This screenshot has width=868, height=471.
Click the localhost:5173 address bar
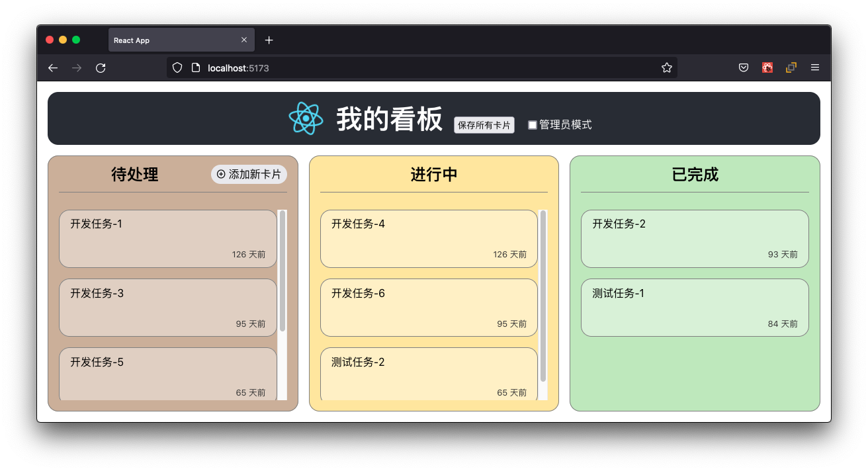click(x=423, y=67)
